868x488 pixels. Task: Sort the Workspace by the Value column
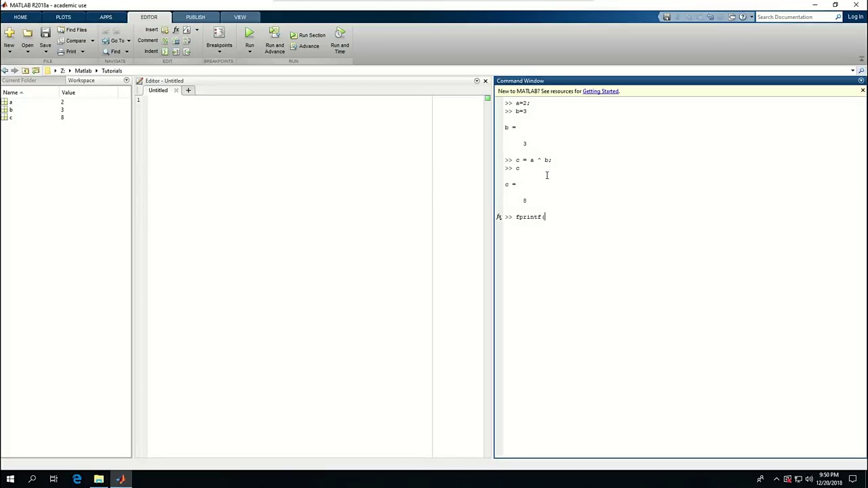(x=68, y=92)
